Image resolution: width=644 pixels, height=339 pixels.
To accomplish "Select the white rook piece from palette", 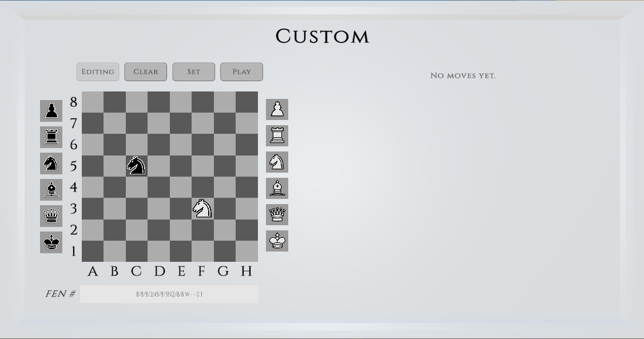I will (x=277, y=136).
